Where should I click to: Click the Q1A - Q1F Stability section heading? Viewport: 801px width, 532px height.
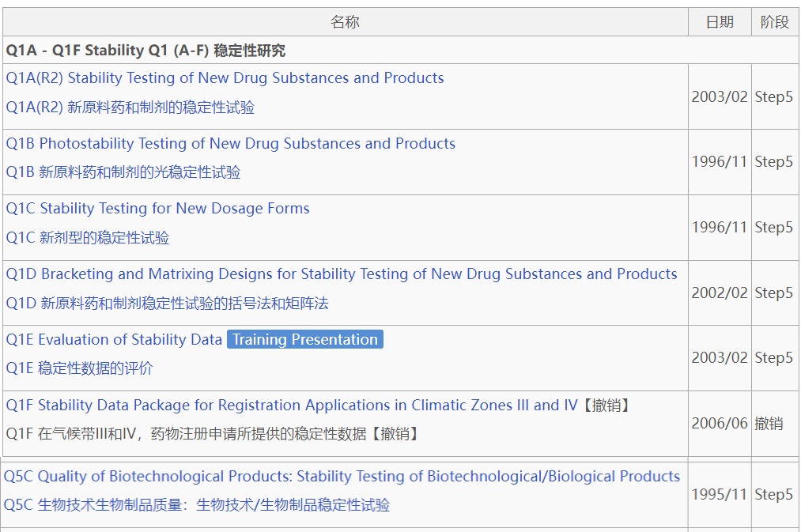pos(145,51)
